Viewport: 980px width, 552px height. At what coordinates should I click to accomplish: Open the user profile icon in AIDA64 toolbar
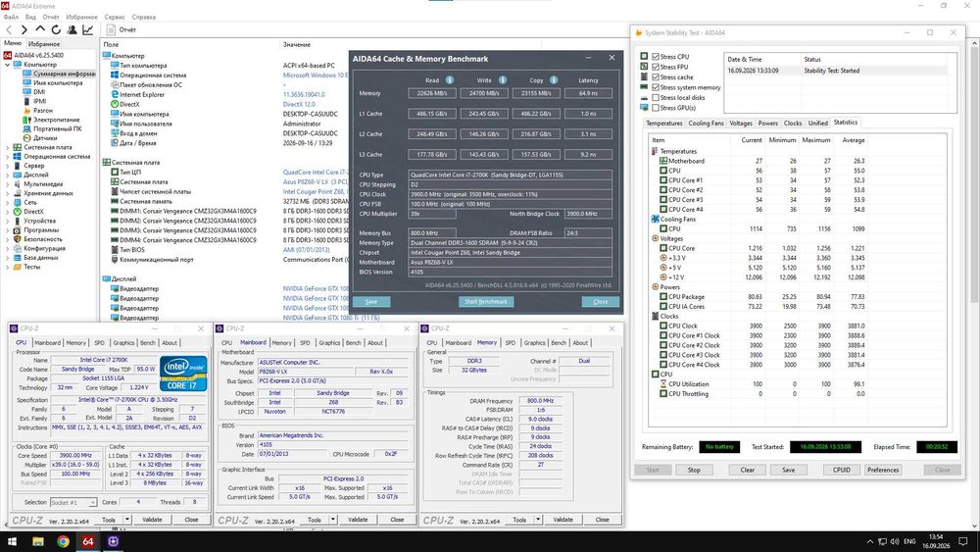72,29
